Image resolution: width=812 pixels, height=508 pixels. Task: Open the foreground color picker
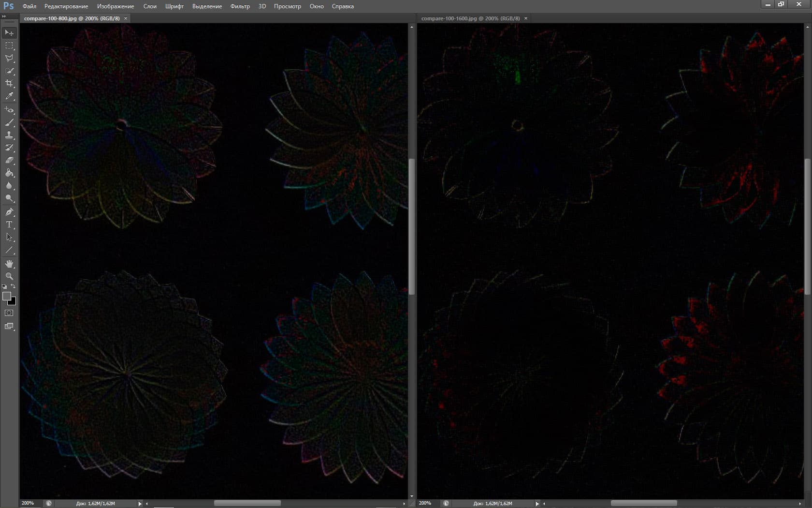coord(6,296)
